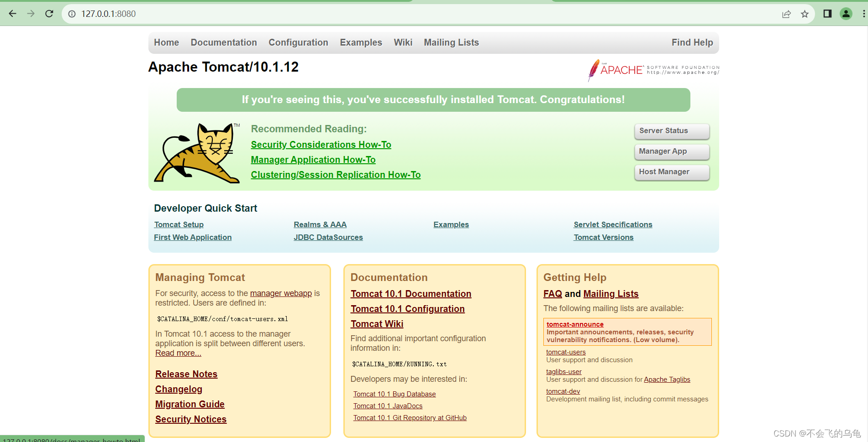The image size is (868, 442).
Task: Open the browser profile avatar
Action: click(x=846, y=14)
